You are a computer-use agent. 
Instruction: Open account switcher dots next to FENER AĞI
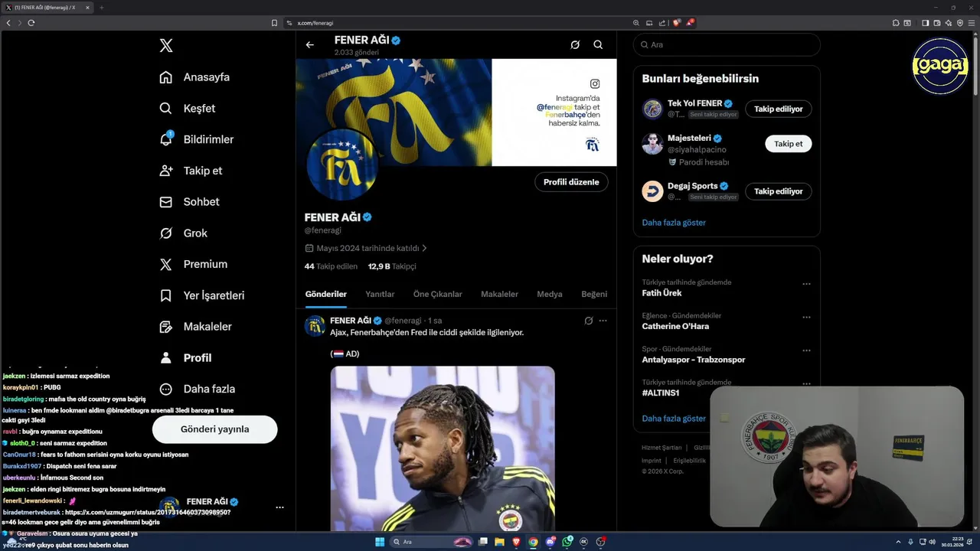coord(279,507)
